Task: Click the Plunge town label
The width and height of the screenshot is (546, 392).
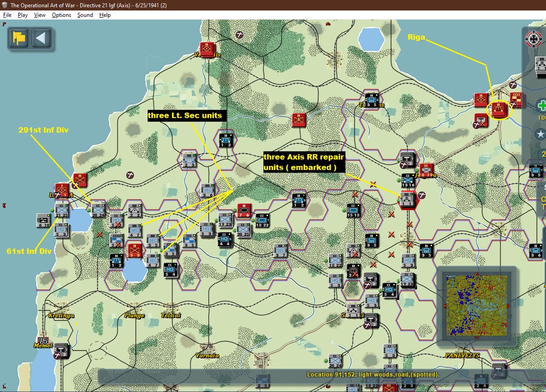Action: point(134,315)
